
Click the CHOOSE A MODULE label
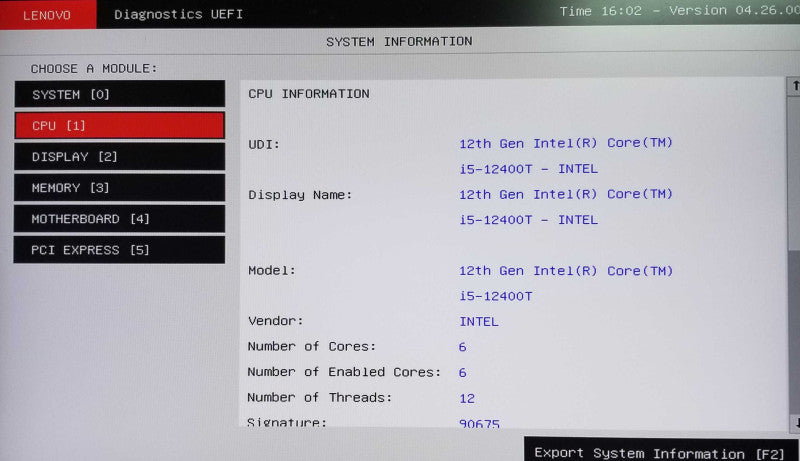pos(94,68)
